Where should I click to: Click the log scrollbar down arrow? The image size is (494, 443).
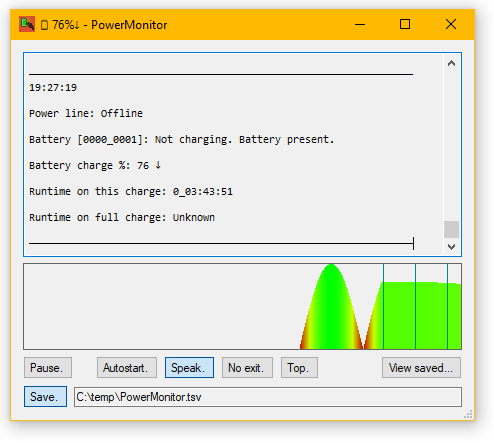click(x=451, y=247)
